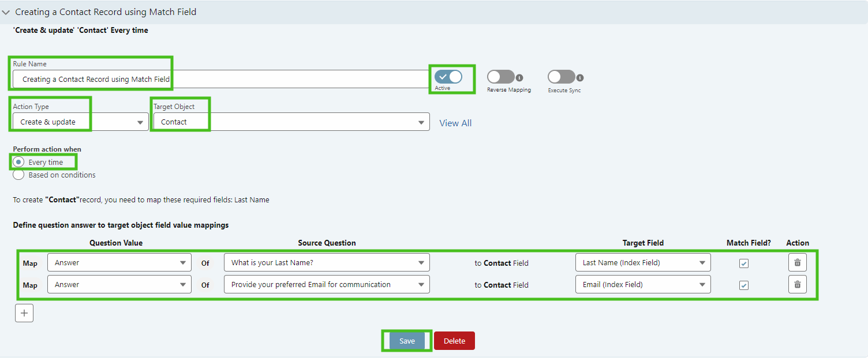Enable the Execute Sync toggle
868x358 pixels.
561,77
